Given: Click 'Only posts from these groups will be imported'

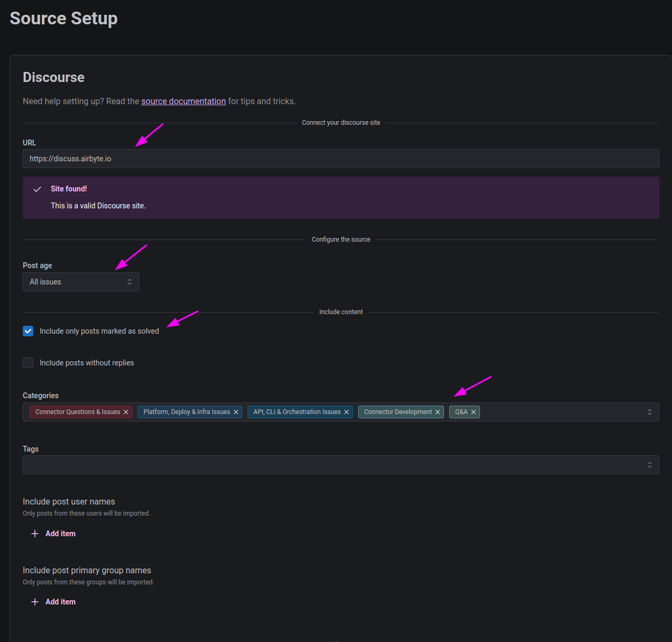Looking at the screenshot, I should 88,582.
